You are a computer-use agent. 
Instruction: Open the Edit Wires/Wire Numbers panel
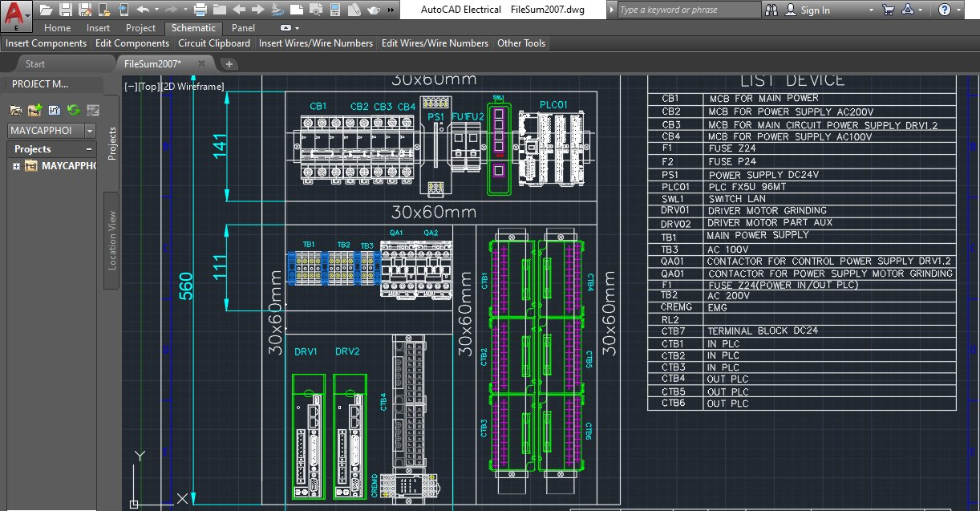click(x=435, y=43)
